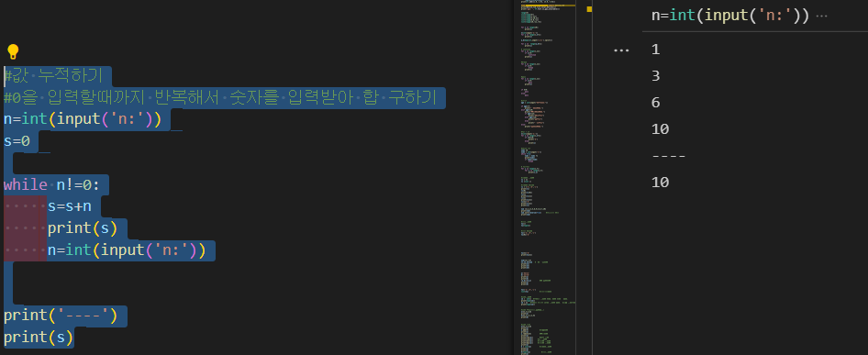Click the comment starting with '#0을 입력할때까지'
This screenshot has height=355, width=868.
point(220,98)
